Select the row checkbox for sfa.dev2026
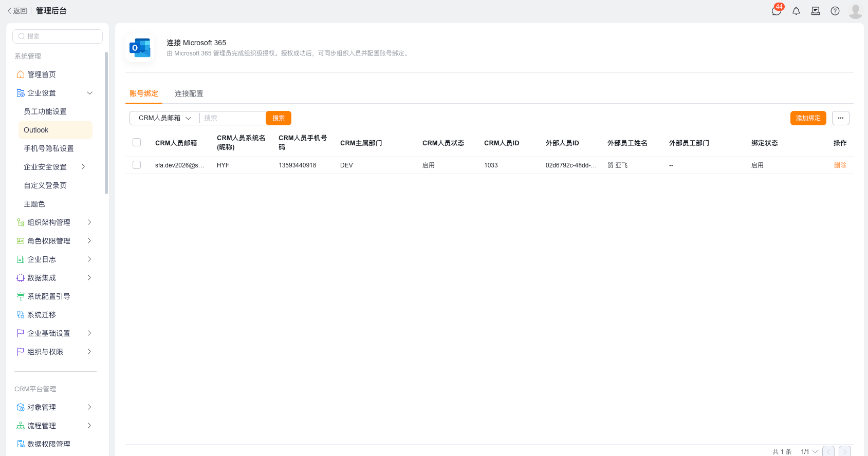Image resolution: width=868 pixels, height=456 pixels. [x=137, y=165]
